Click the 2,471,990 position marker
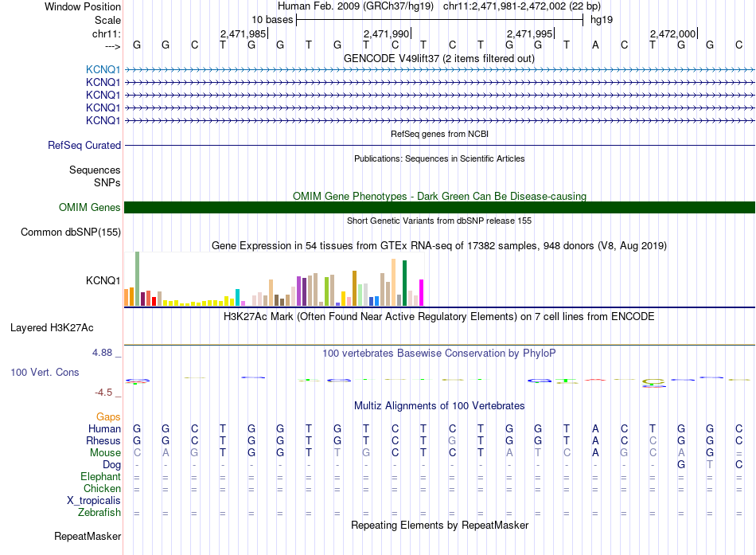Viewport: 756px width, 555px height. pos(387,33)
